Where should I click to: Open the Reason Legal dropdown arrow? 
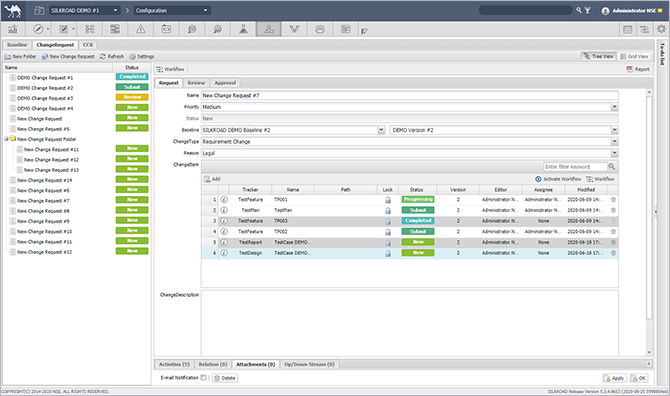[x=614, y=153]
